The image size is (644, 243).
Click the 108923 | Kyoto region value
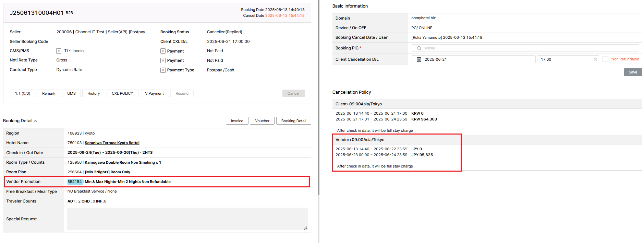click(x=81, y=133)
